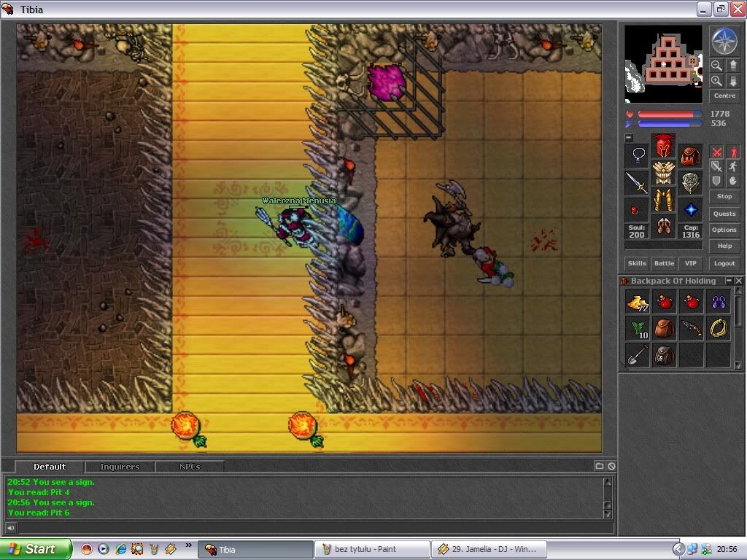Select the sword in weapon slot
The height and width of the screenshot is (560, 747).
tap(637, 182)
